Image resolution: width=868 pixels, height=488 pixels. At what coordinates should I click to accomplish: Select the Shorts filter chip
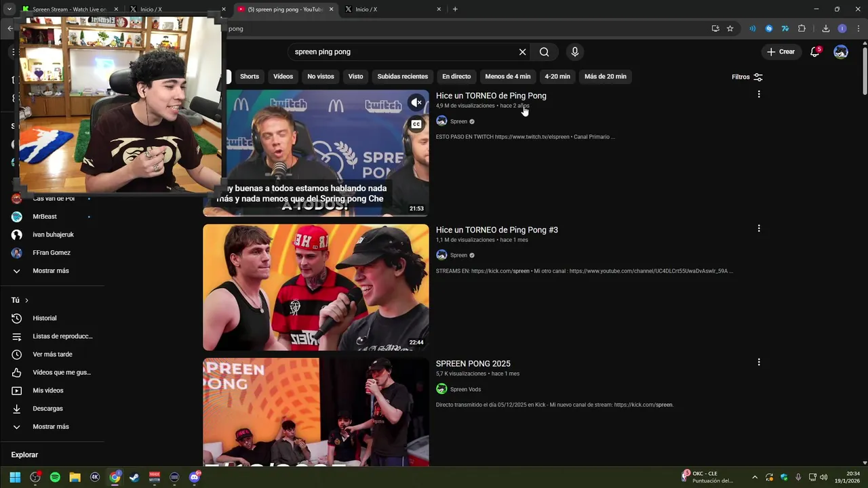[x=250, y=77]
